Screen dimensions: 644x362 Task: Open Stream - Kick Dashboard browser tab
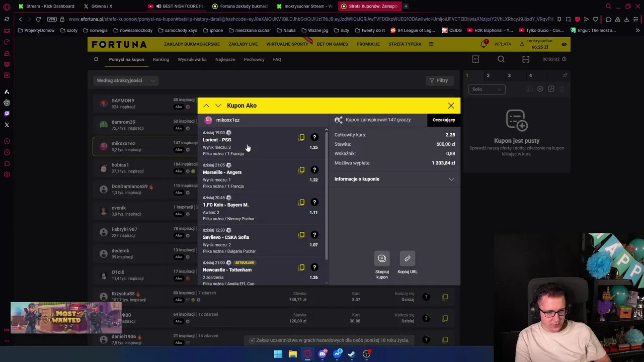pyautogui.click(x=46, y=6)
